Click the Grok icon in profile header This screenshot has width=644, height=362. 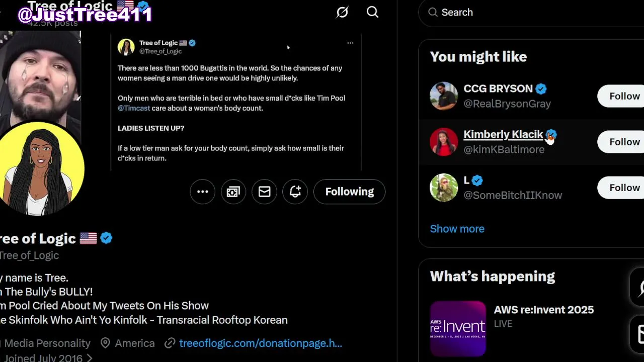(x=342, y=12)
